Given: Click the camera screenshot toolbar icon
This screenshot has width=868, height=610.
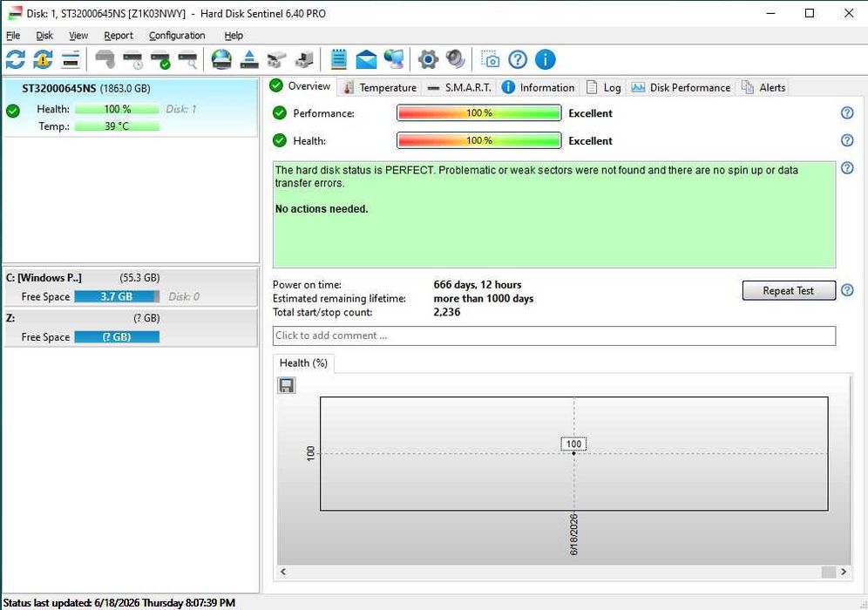Looking at the screenshot, I should tap(490, 60).
